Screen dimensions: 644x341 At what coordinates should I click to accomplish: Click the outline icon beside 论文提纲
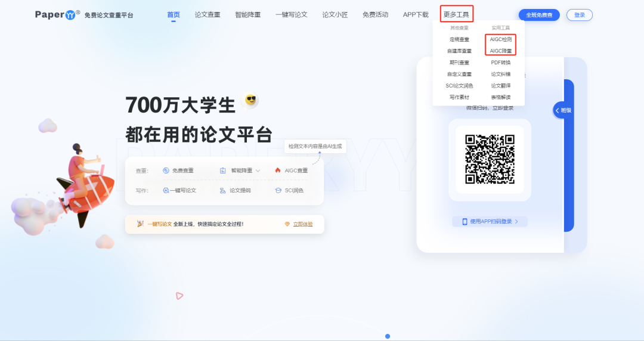222,191
